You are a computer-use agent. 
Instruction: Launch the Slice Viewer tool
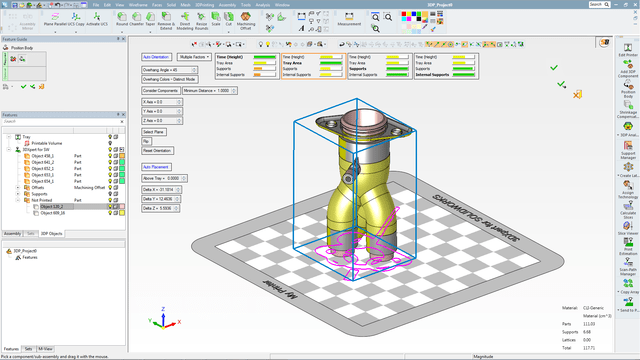[628, 228]
